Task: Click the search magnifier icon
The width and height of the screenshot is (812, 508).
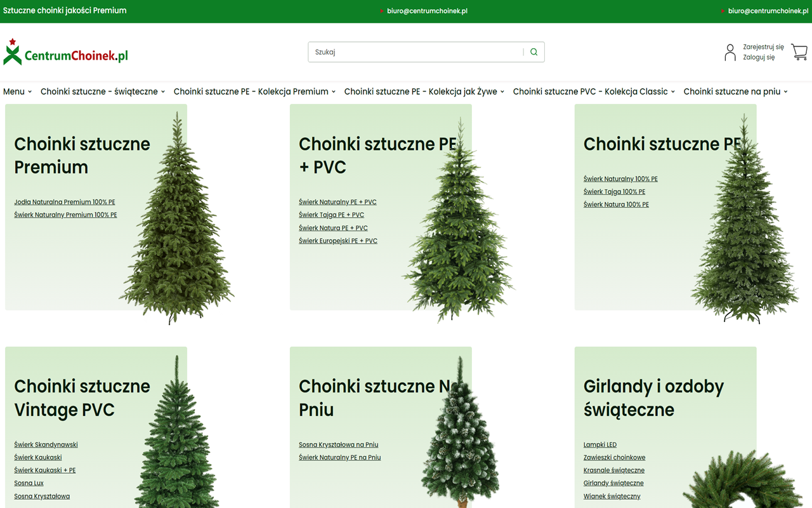Action: click(x=534, y=52)
